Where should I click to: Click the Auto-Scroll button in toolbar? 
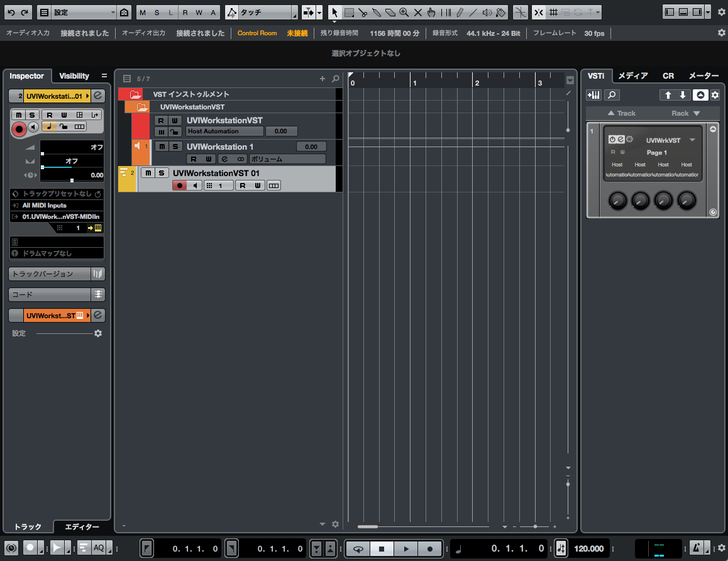pos(308,13)
